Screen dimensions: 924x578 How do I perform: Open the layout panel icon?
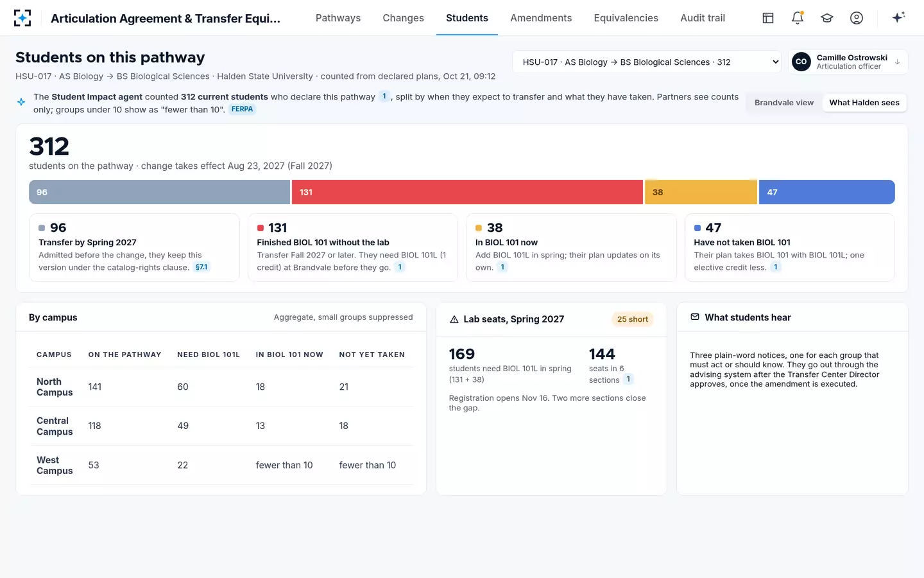click(767, 18)
